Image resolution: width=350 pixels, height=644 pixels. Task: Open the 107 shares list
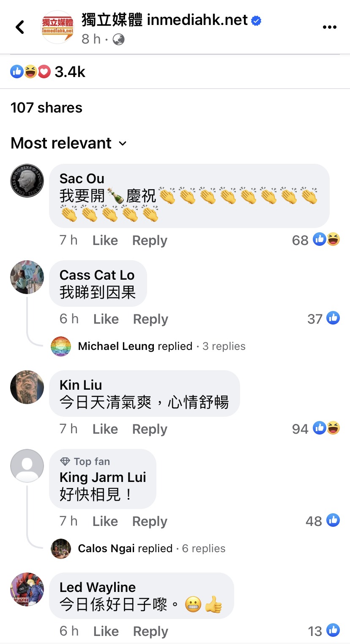[46, 107]
